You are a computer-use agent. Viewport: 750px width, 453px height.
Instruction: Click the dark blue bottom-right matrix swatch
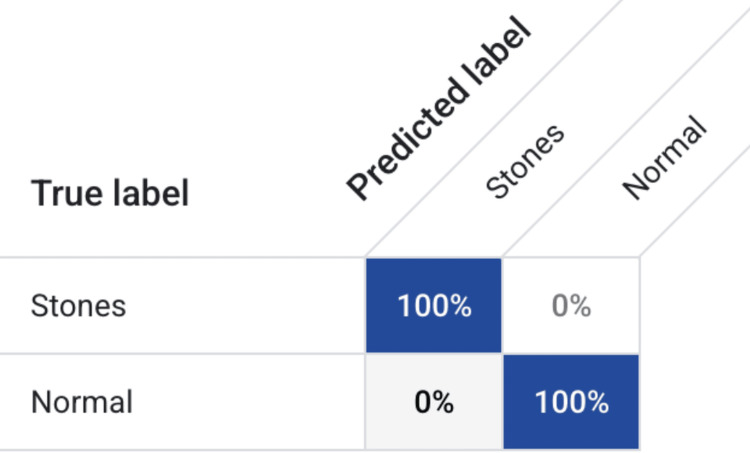coord(571,402)
